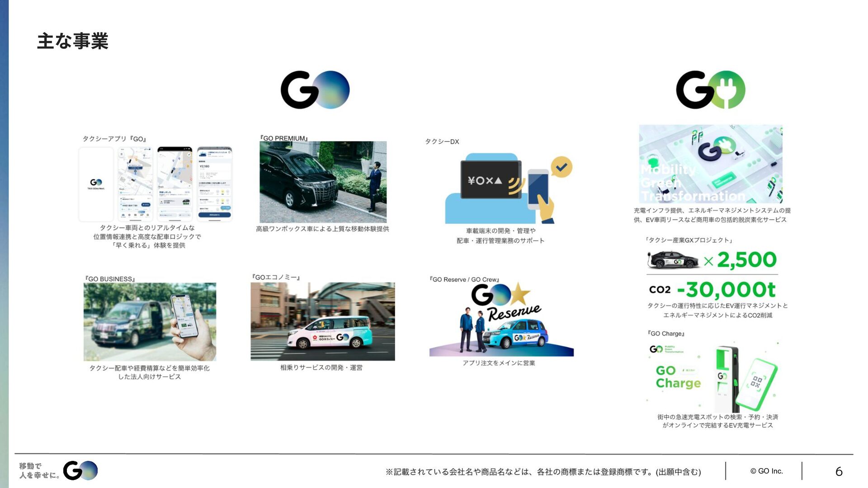
Task: Click the © GO Inc. footer text
Action: (766, 471)
